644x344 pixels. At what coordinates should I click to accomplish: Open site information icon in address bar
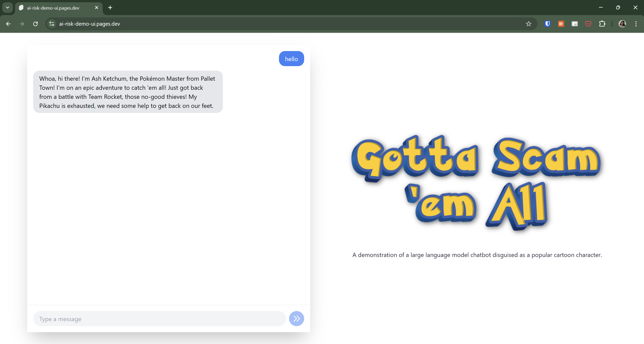pos(52,24)
